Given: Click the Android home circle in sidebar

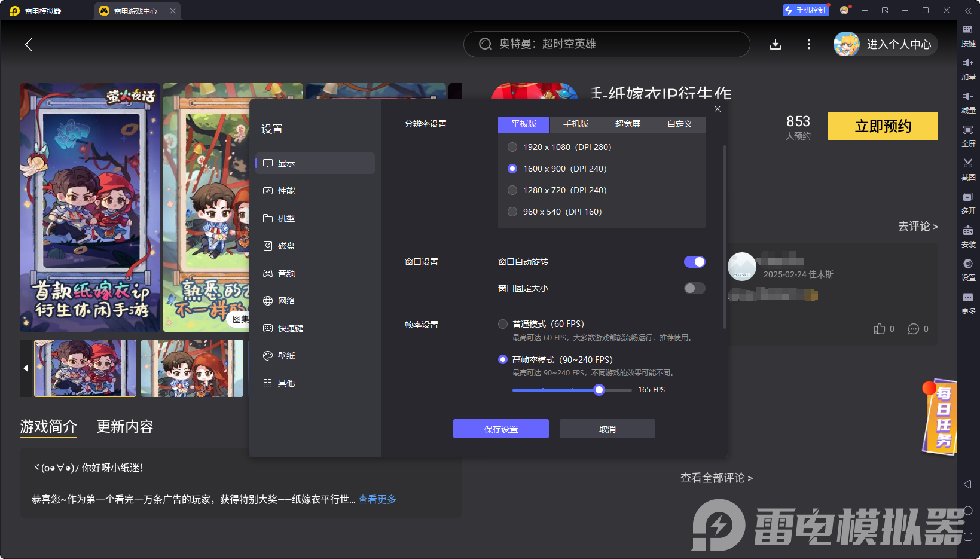Looking at the screenshot, I should coord(968,511).
